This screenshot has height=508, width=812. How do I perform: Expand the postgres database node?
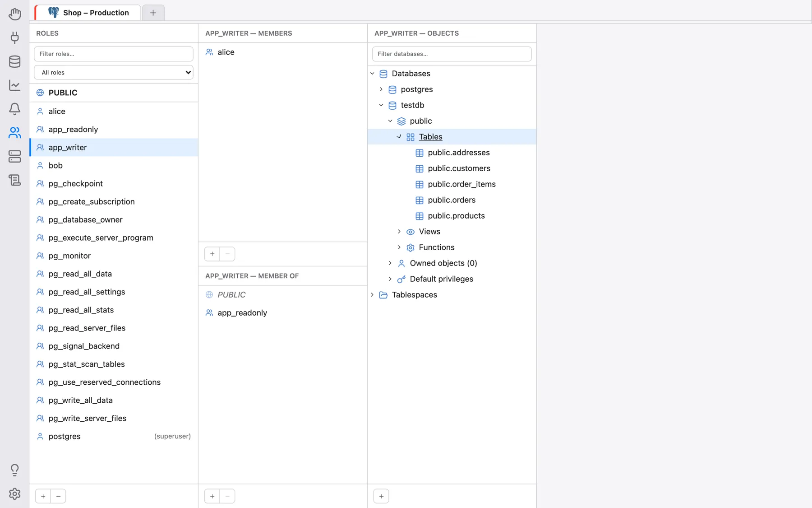click(381, 89)
